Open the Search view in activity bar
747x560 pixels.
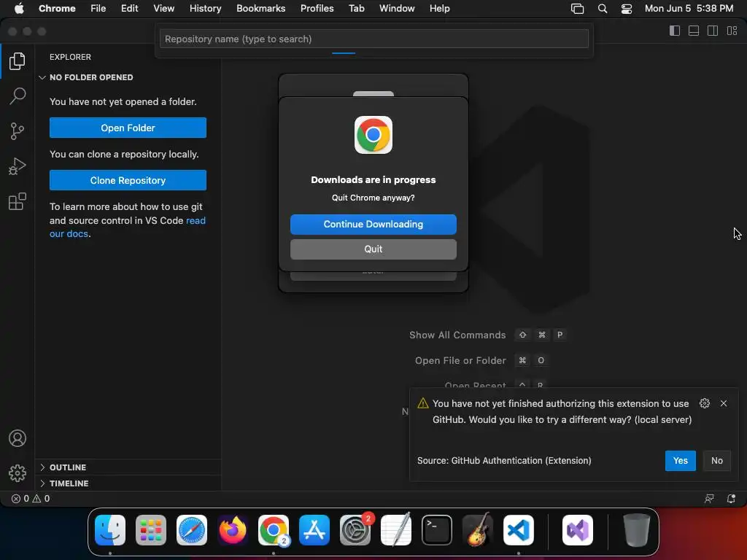[x=18, y=96]
